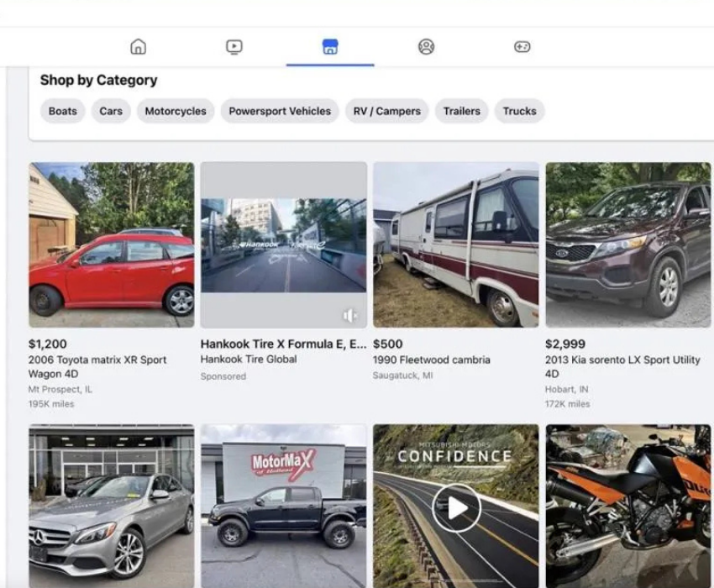714x588 pixels.
Task: Open the Gaming controller icon
Action: coord(522,47)
